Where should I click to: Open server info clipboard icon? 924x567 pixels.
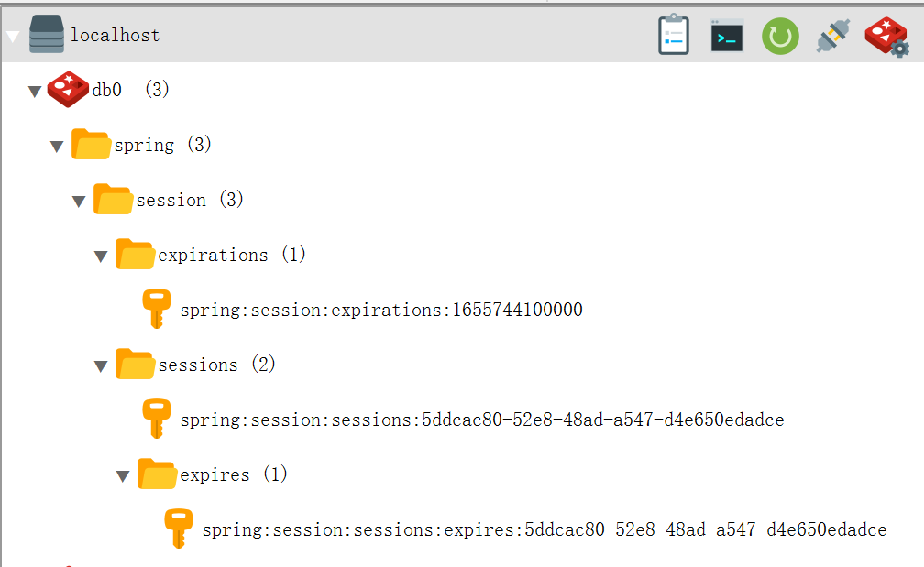[x=674, y=36]
